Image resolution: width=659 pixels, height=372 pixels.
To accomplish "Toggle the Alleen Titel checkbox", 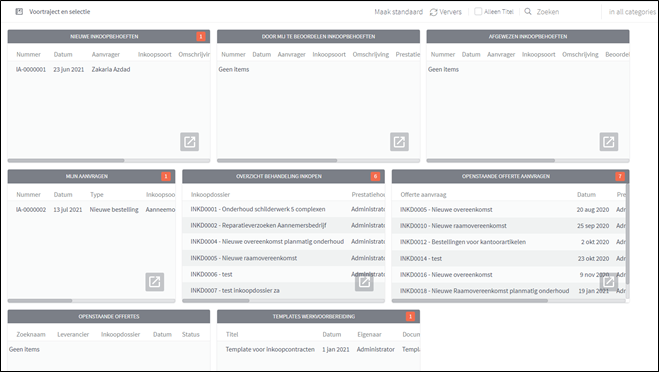I will coord(478,12).
